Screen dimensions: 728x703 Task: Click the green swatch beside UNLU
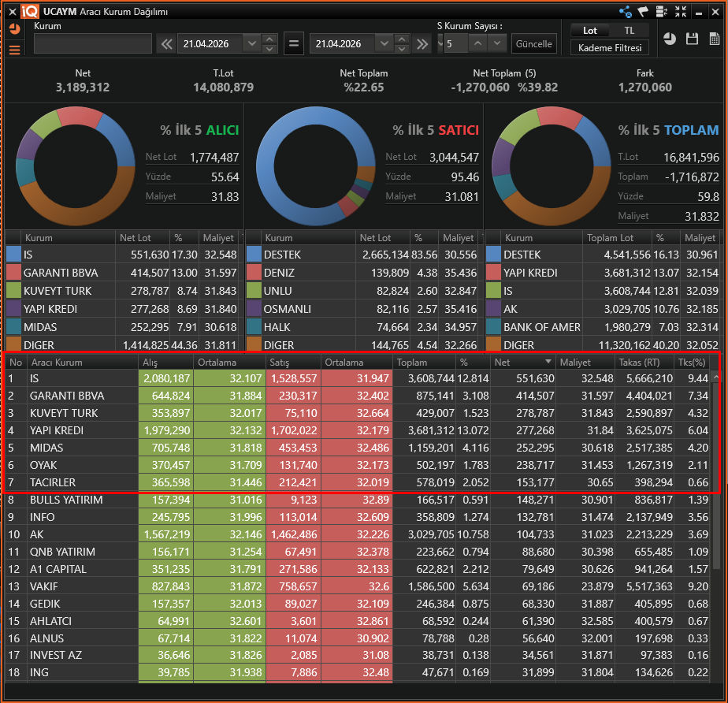tap(254, 291)
